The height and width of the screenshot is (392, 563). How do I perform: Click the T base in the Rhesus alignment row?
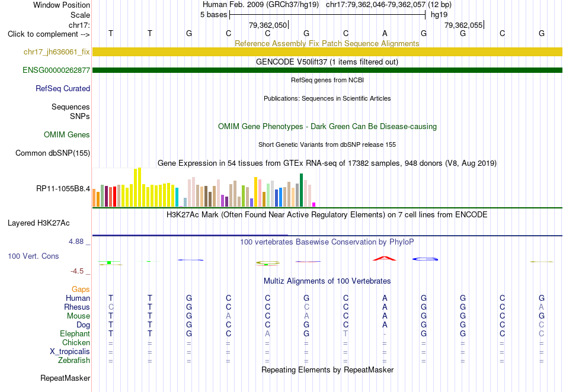click(150, 307)
